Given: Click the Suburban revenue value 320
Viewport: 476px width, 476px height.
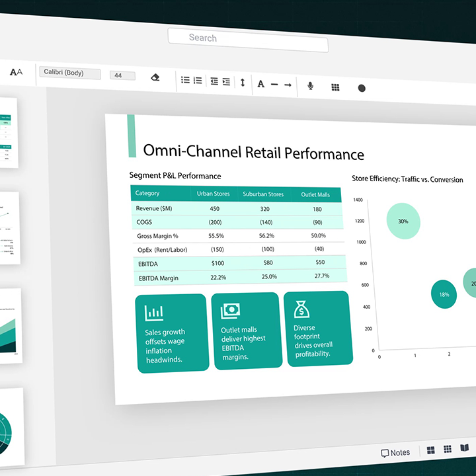Looking at the screenshot, I should click(264, 209).
